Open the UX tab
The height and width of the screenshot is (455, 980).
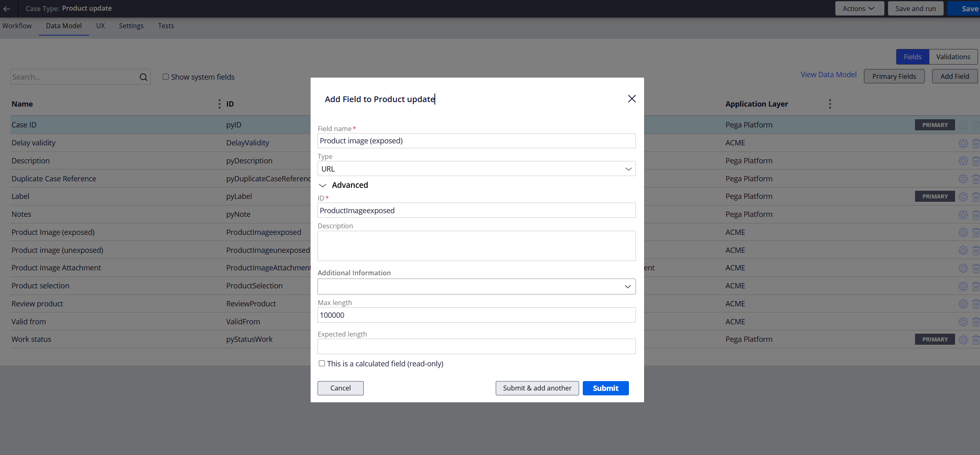pos(101,25)
